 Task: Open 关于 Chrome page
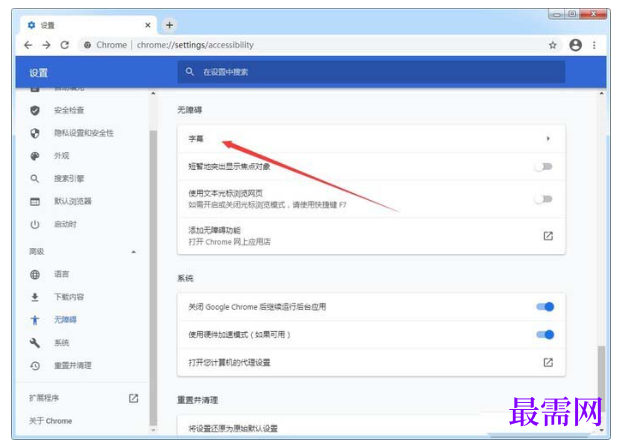click(51, 421)
